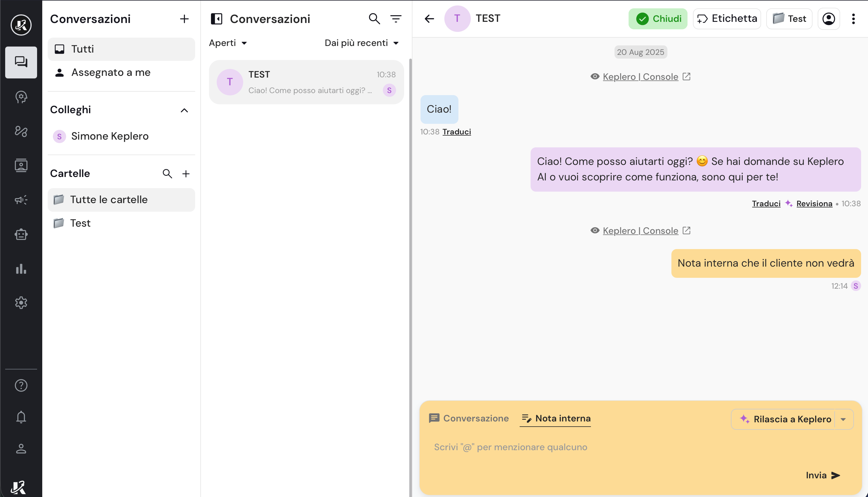Click eye icon next to first Keplero Console
The image size is (868, 497).
pyautogui.click(x=595, y=76)
